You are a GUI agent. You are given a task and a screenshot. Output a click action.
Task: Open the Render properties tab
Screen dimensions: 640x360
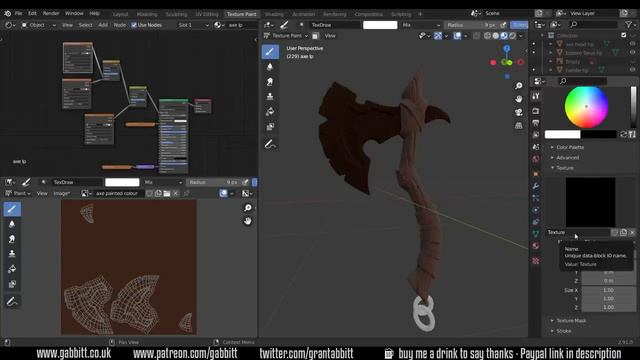coord(536,111)
